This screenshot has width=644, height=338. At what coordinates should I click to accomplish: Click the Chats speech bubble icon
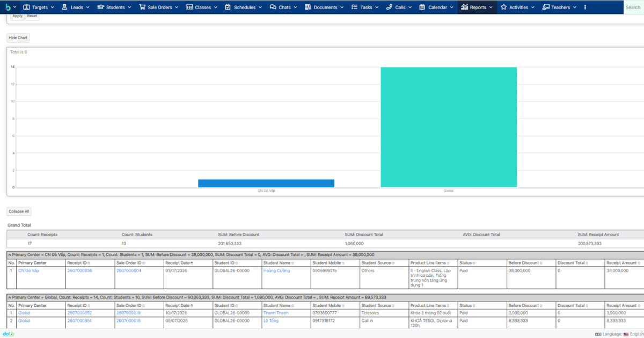pos(273,7)
